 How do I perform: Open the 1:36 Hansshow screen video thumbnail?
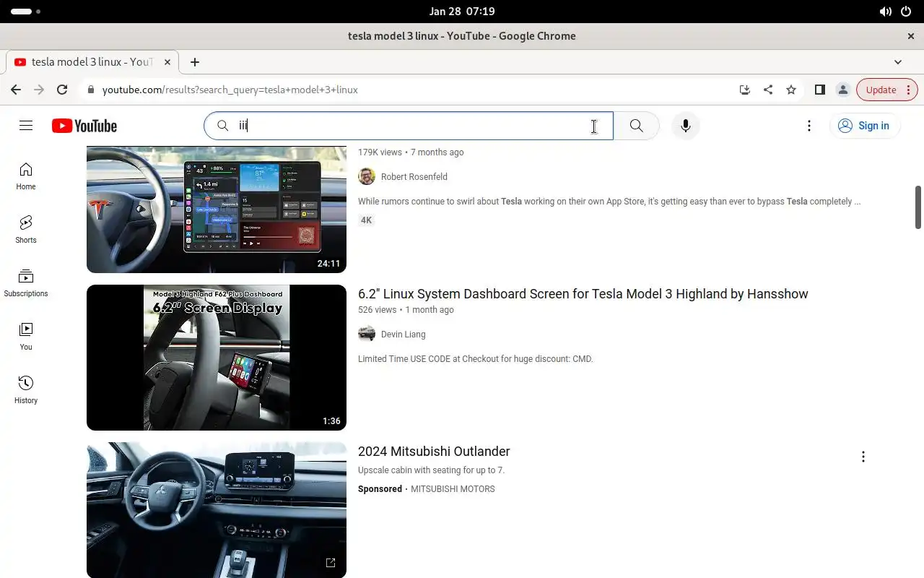point(217,358)
